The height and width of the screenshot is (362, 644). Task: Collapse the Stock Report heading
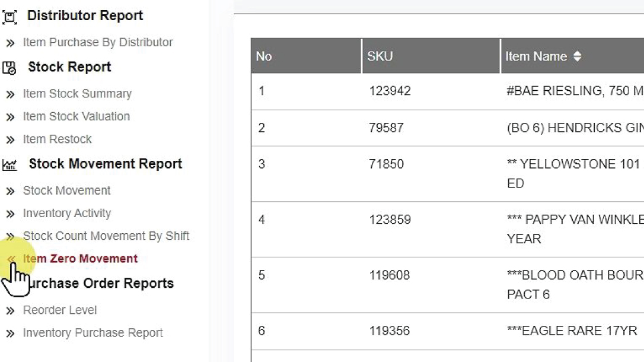tap(69, 67)
